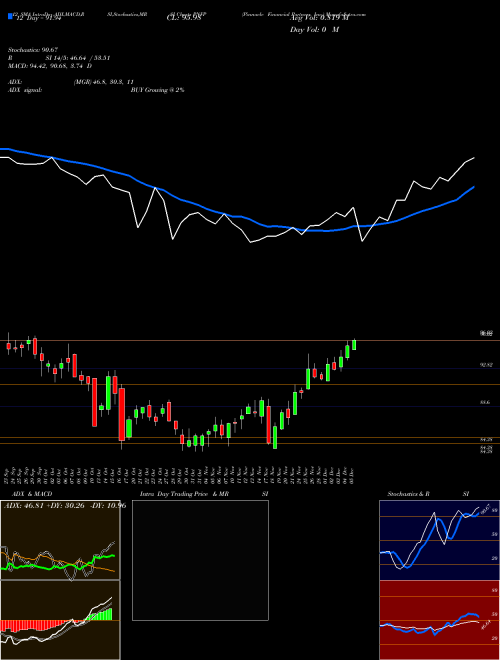Click the blue 12-day SMA legend square
The image size is (500, 660).
pos(10,16)
